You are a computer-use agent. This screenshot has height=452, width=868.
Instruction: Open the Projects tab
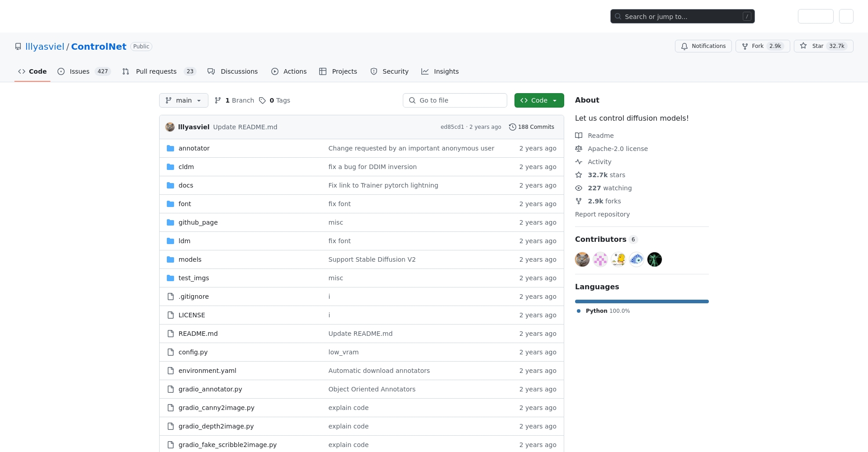[338, 71]
